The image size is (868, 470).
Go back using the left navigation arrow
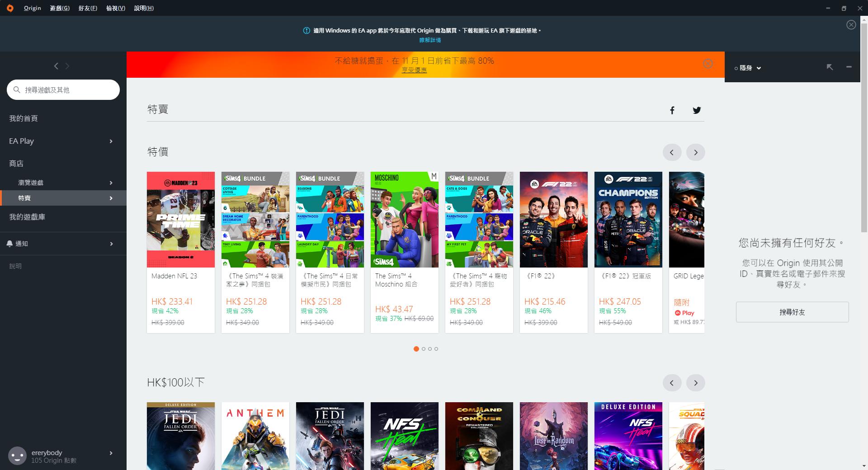(x=56, y=66)
